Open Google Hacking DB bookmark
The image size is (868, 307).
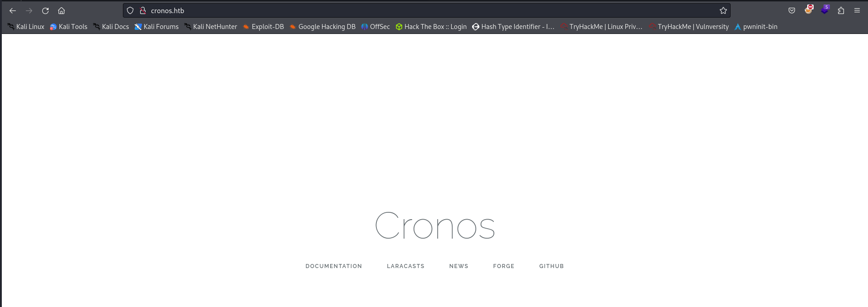point(322,27)
